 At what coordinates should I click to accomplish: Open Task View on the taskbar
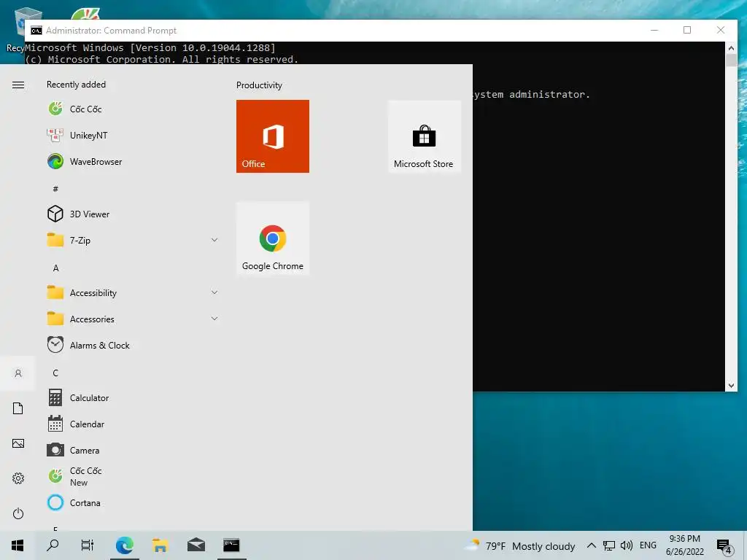[88, 545]
